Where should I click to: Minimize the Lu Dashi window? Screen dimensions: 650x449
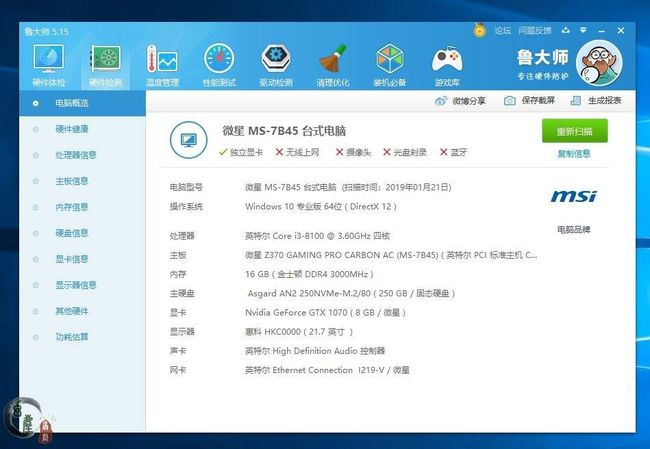click(x=601, y=31)
